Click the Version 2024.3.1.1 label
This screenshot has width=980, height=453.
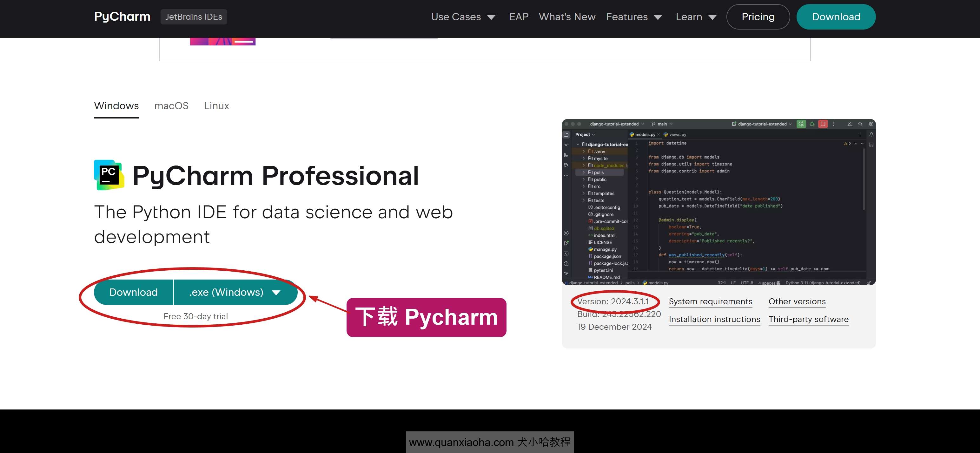614,301
